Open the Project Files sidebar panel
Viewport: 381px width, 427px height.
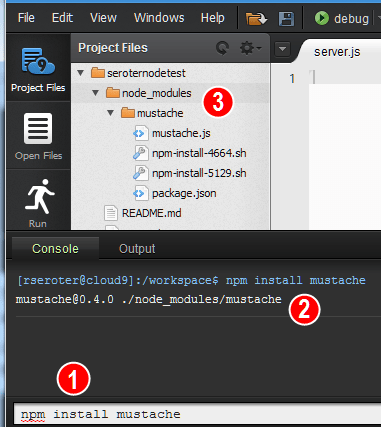pyautogui.click(x=38, y=69)
